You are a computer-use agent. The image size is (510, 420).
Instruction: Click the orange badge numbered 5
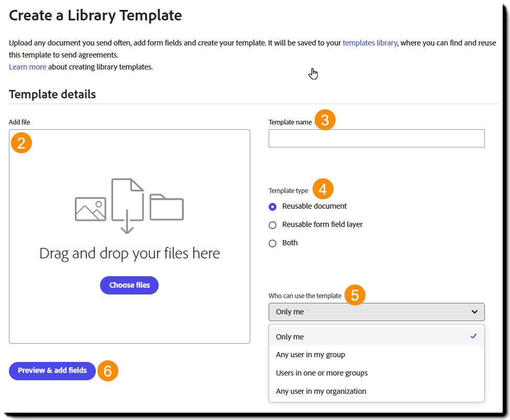355,295
